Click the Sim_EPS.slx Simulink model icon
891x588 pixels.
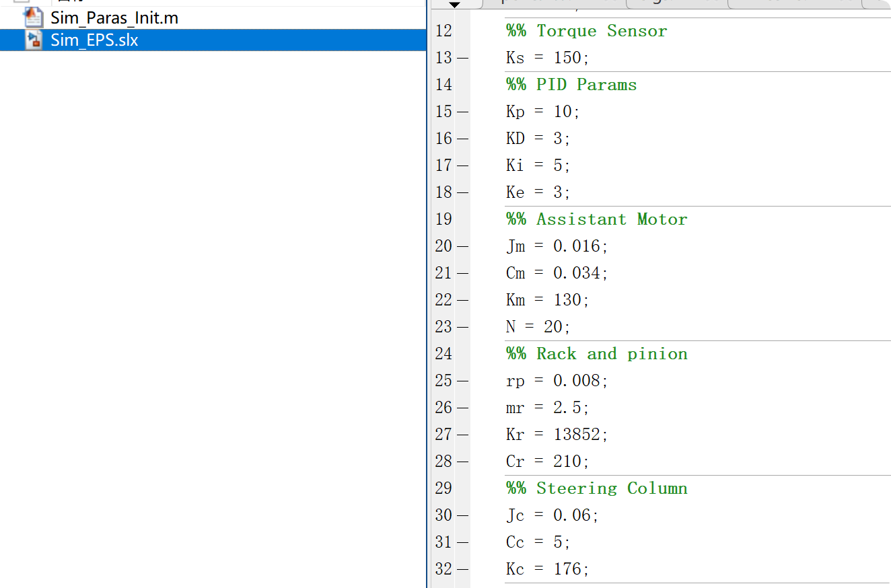point(34,40)
